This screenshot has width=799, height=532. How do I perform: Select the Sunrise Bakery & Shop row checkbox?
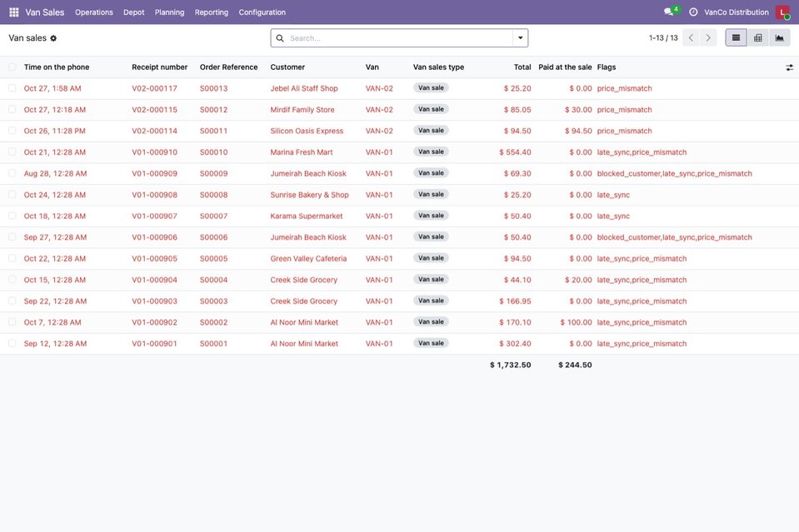[12, 195]
